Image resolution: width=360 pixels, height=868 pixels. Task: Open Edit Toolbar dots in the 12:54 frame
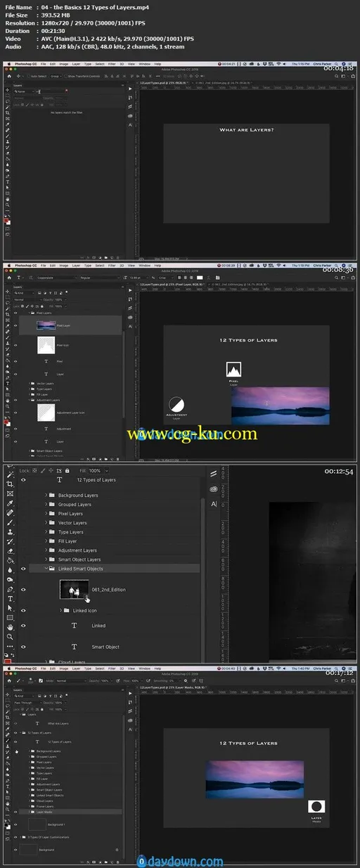coord(10,647)
